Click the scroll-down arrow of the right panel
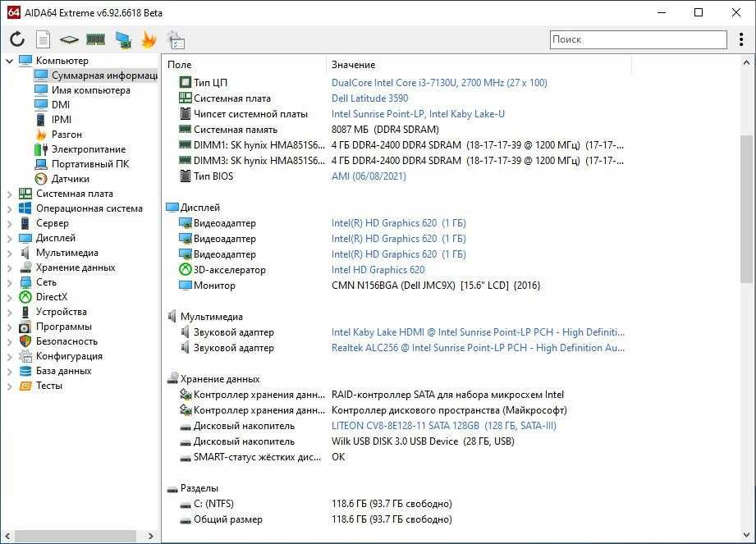756x544 pixels. (746, 535)
